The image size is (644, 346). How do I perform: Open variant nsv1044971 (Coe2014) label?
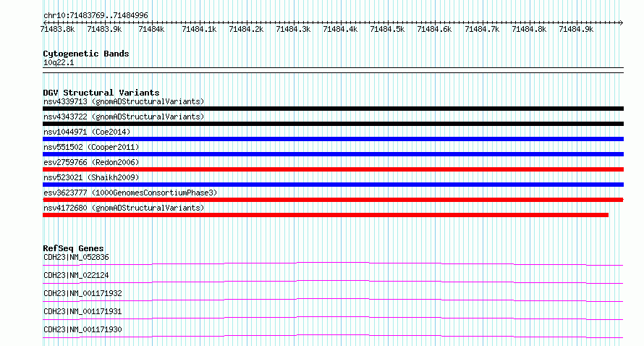pos(87,132)
